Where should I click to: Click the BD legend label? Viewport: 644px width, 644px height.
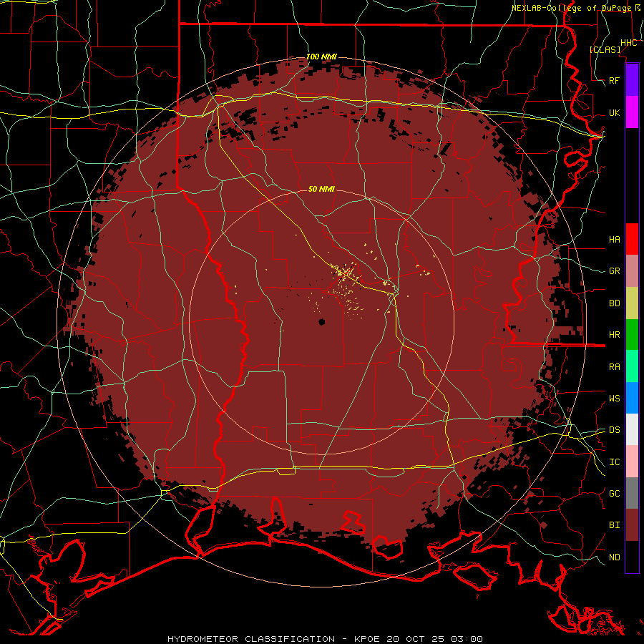point(614,303)
